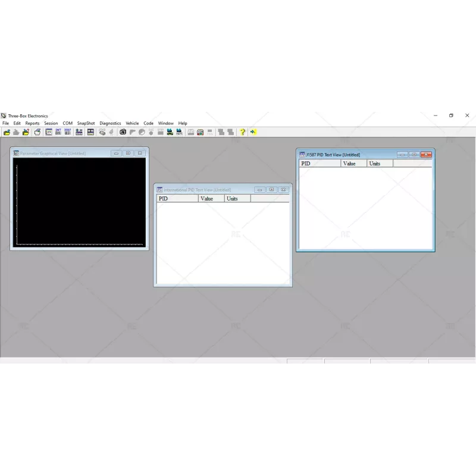Click the camera snapshot toolbar icon
The image size is (476, 476).
point(123,132)
